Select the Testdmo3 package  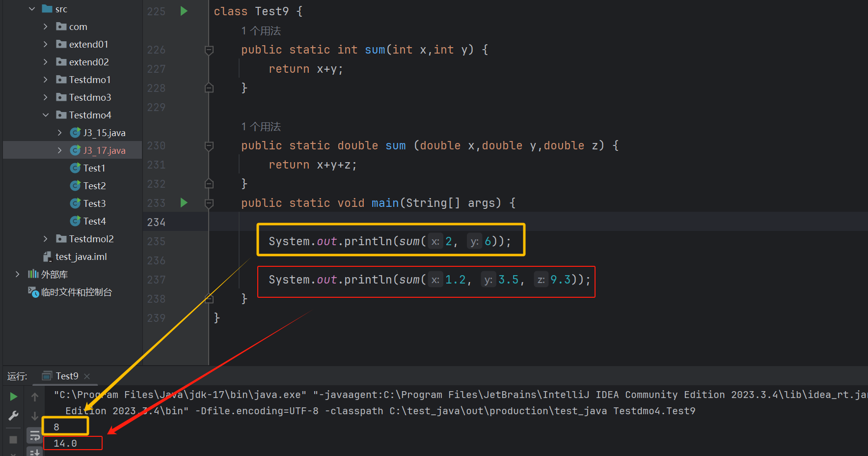pyautogui.click(x=83, y=97)
